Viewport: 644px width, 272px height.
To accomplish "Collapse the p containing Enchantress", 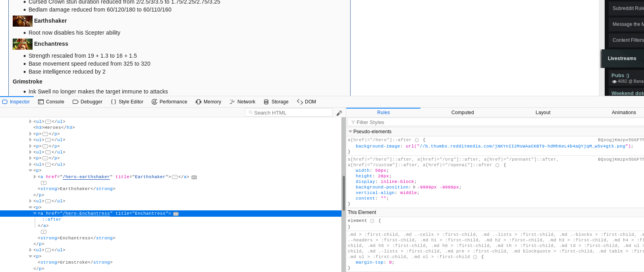I will [31, 208].
